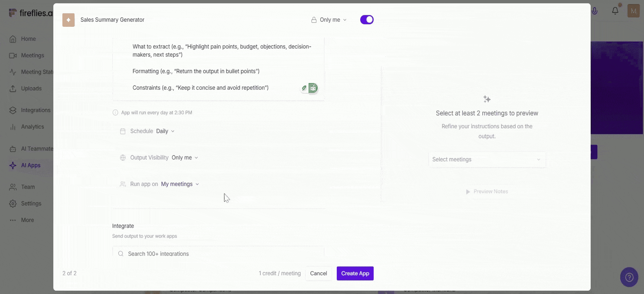This screenshot has width=644, height=294.
Task: Click the AI Apps sparkle icon in sidebar
Action: coord(13,165)
